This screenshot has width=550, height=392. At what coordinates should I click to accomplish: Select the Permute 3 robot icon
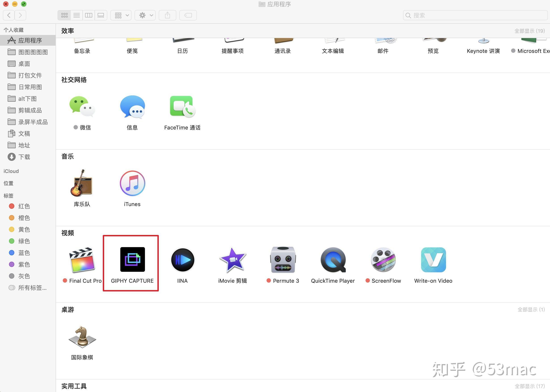click(283, 260)
